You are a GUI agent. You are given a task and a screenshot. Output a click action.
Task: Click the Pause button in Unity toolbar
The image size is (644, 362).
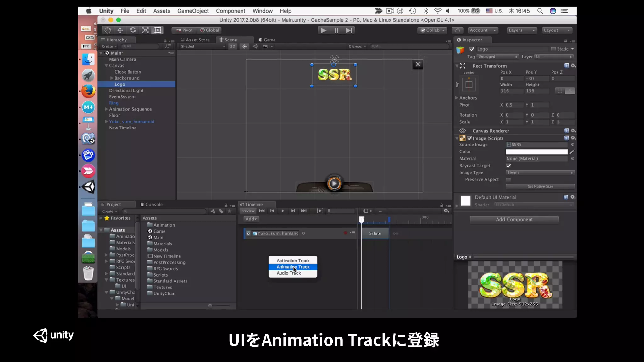point(336,30)
